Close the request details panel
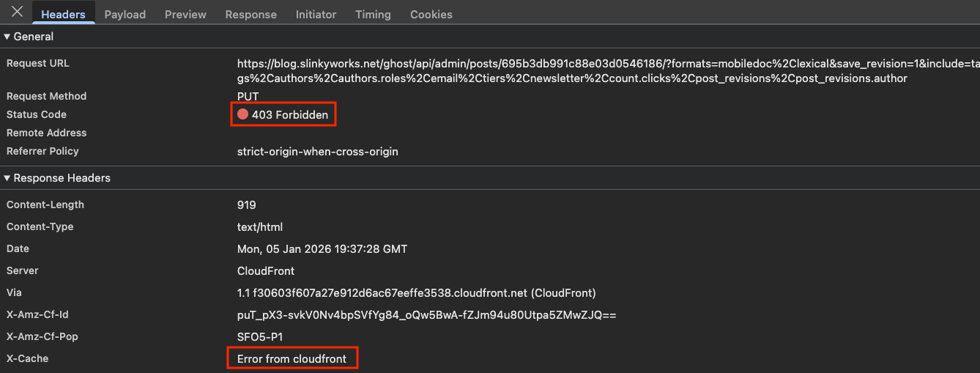The width and height of the screenshot is (980, 373). [x=17, y=12]
